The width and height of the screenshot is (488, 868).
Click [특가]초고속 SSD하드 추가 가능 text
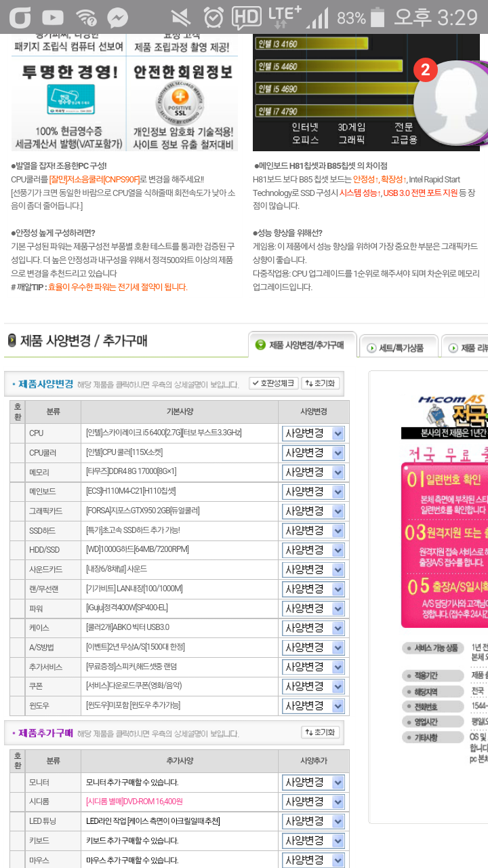[x=133, y=530]
